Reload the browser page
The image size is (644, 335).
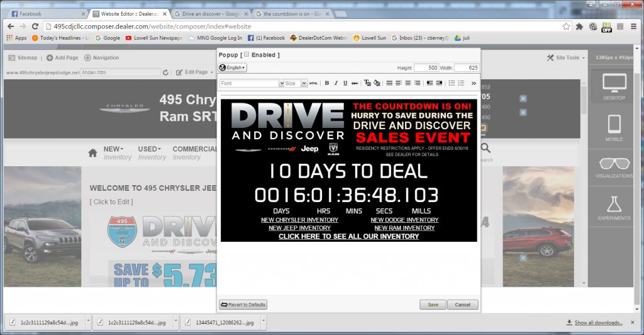[35, 26]
